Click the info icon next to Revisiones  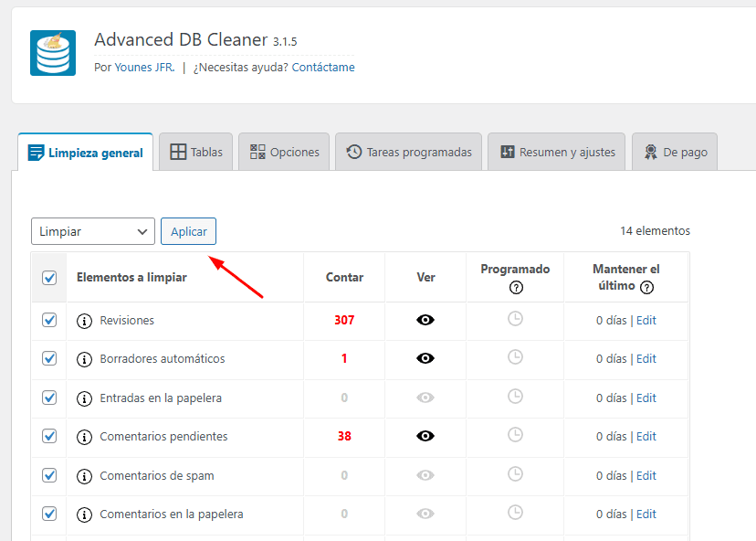click(x=85, y=321)
